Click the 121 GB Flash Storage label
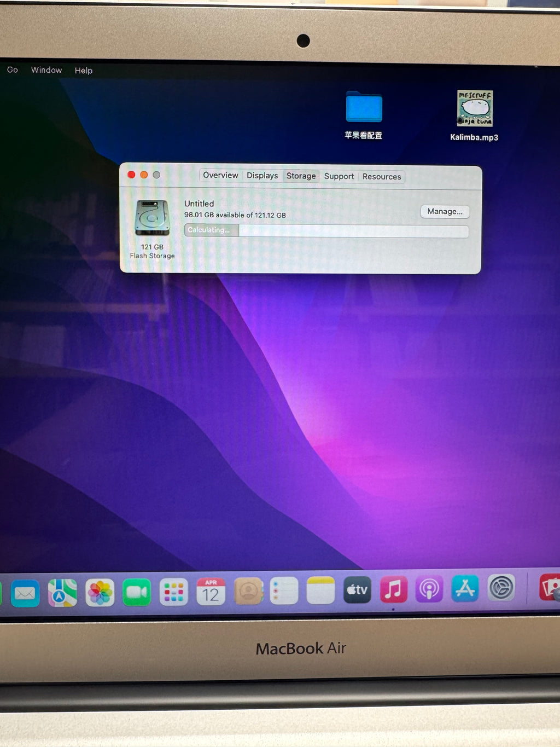Image resolution: width=560 pixels, height=747 pixels. pos(152,251)
